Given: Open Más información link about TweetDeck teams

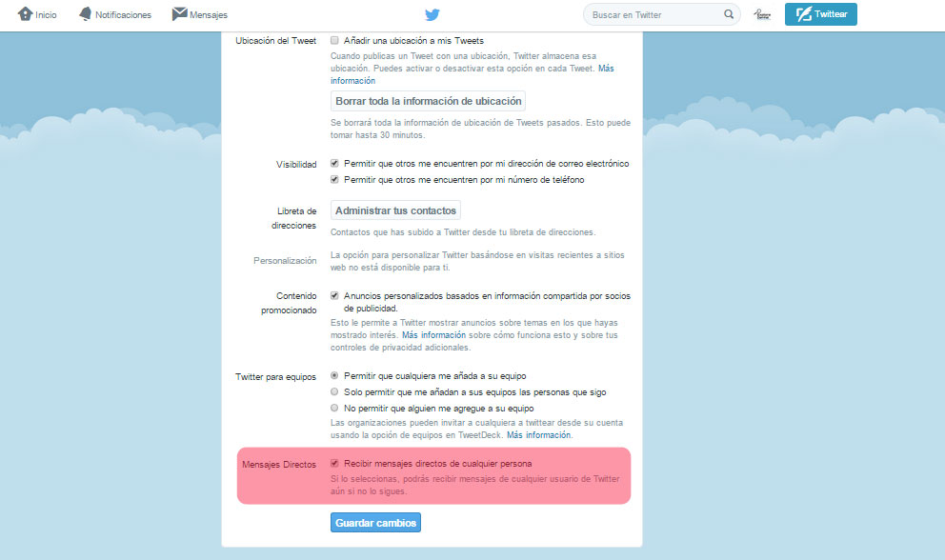Looking at the screenshot, I should [x=539, y=435].
